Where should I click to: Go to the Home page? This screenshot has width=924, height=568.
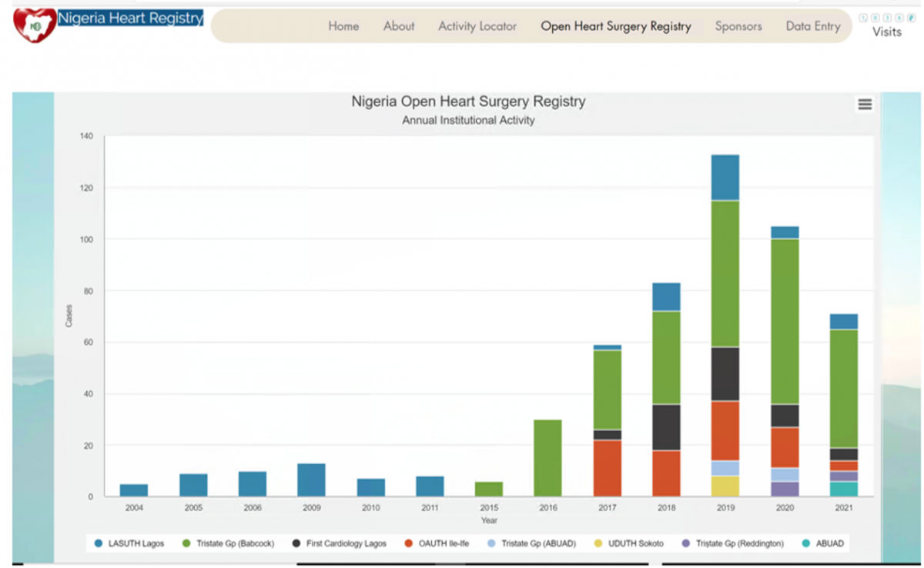[x=343, y=26]
